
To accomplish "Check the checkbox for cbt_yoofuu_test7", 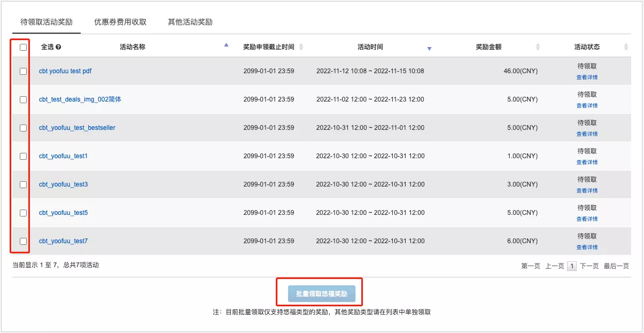I will point(22,241).
